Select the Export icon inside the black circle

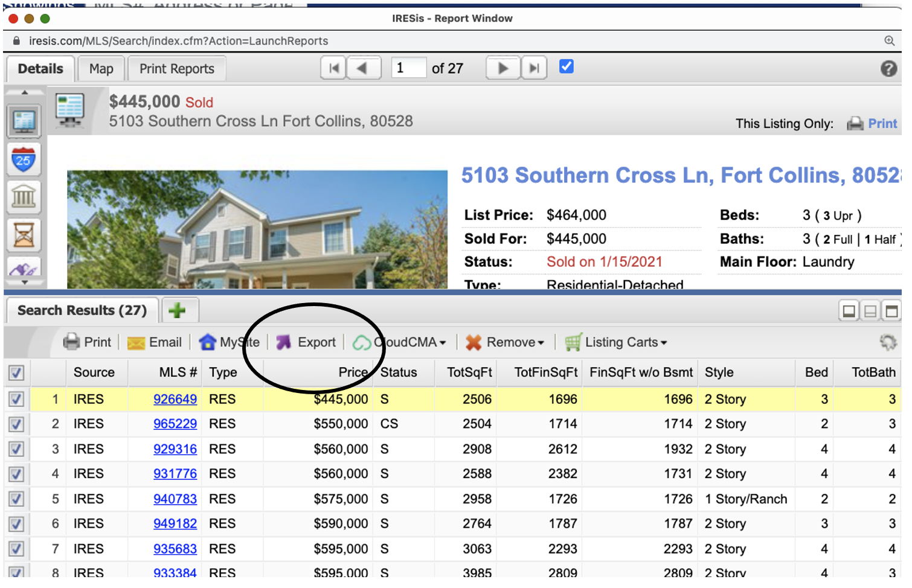pos(284,342)
